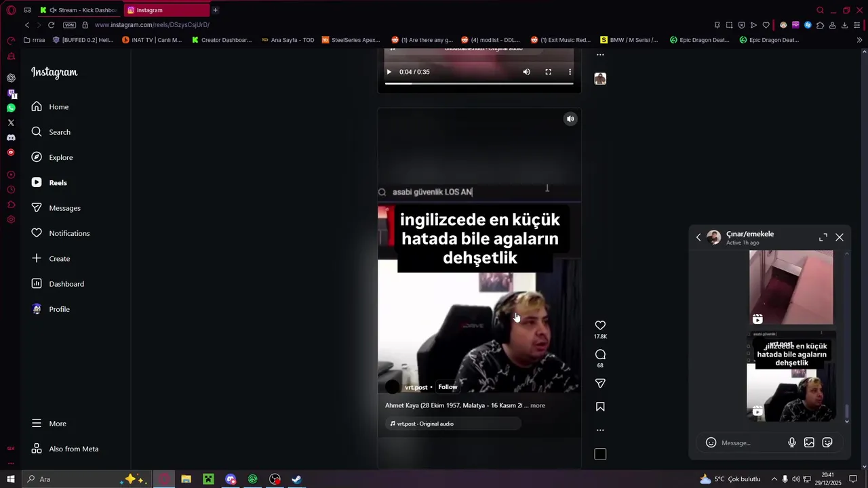Enter fullscreen on the upper video
The height and width of the screenshot is (488, 868).
point(548,72)
